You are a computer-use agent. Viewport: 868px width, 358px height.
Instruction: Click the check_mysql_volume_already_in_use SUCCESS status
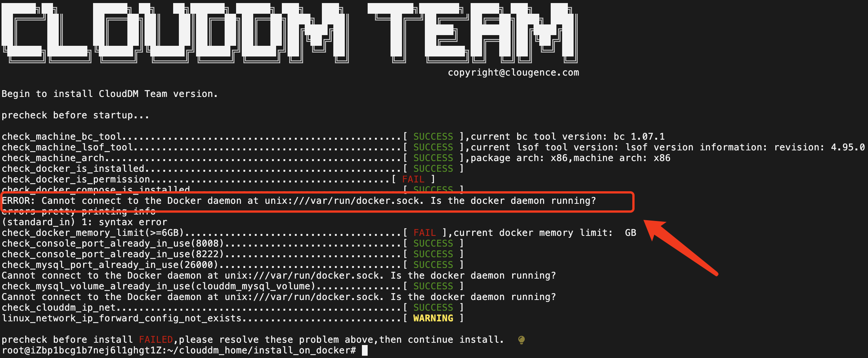pyautogui.click(x=433, y=286)
